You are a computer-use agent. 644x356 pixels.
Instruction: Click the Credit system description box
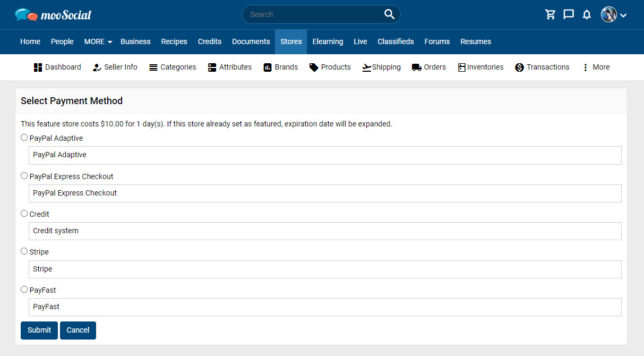pyautogui.click(x=325, y=231)
